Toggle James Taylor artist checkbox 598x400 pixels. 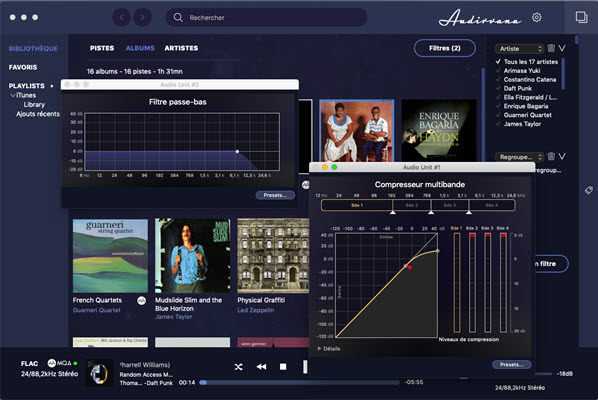pos(498,124)
